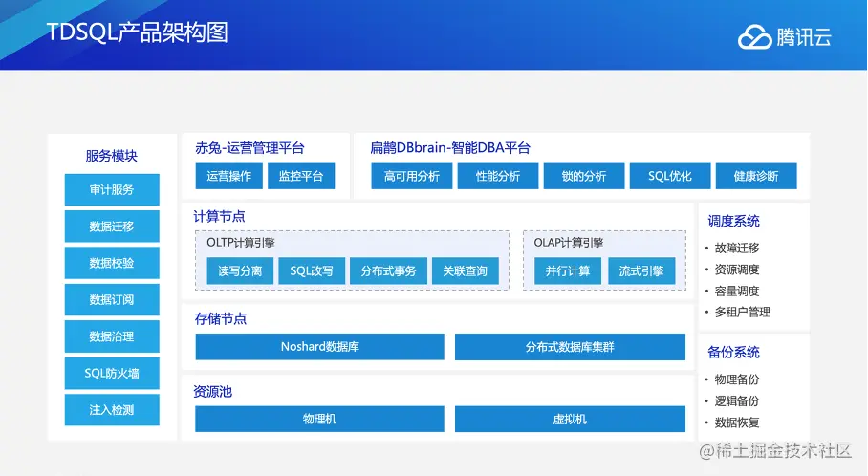Click the 运营操作 box

[228, 176]
